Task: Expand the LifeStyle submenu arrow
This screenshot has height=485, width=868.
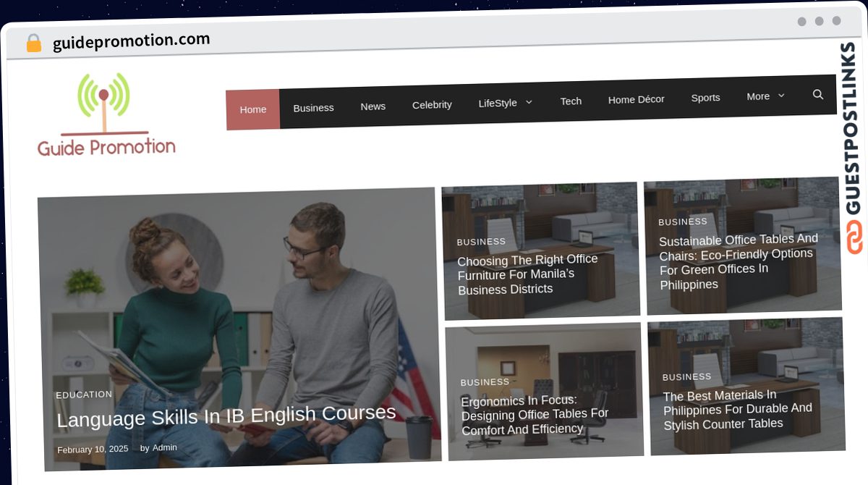Action: [x=529, y=102]
